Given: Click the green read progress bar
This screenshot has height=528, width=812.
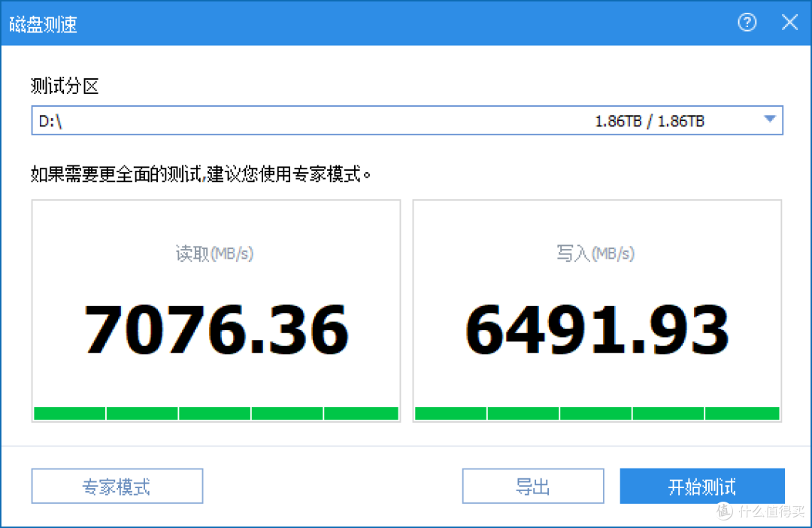Looking at the screenshot, I should 216,413.
